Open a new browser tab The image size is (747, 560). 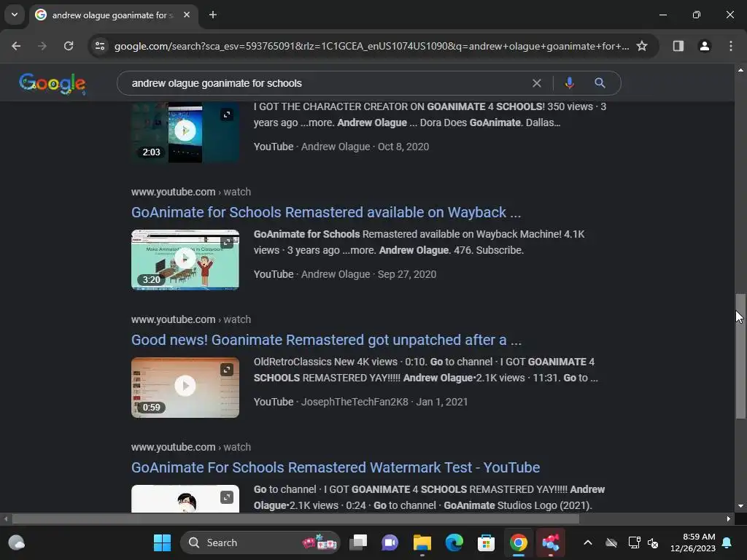(213, 15)
